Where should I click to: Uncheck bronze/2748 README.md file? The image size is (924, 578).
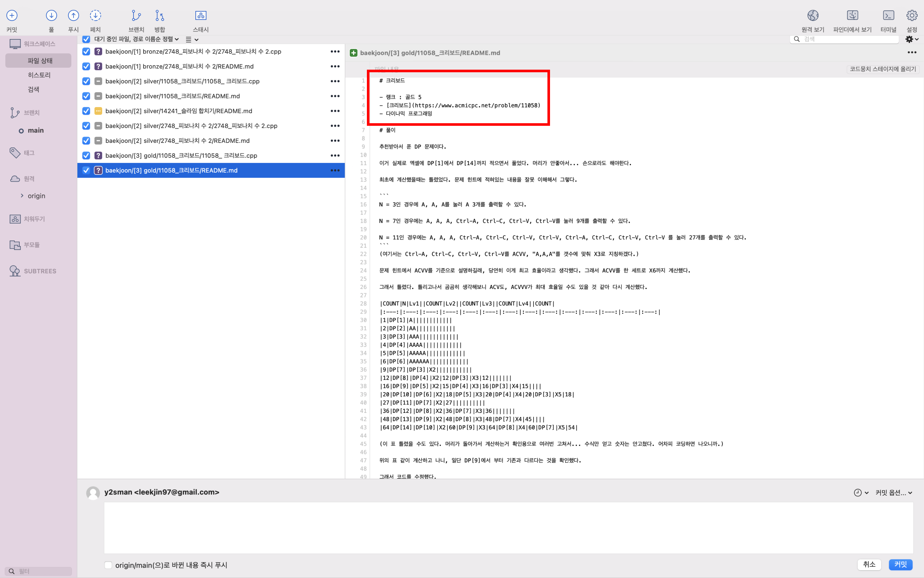[x=86, y=66]
